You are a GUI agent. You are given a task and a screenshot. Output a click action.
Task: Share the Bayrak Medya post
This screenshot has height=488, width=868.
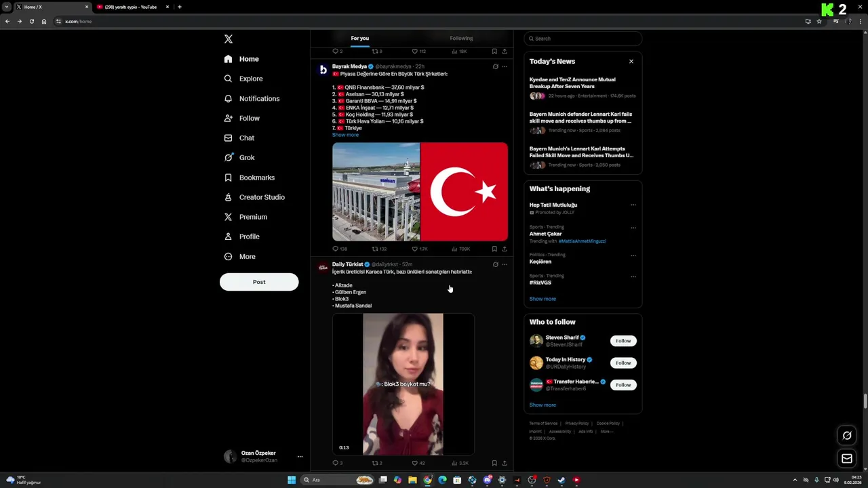504,249
